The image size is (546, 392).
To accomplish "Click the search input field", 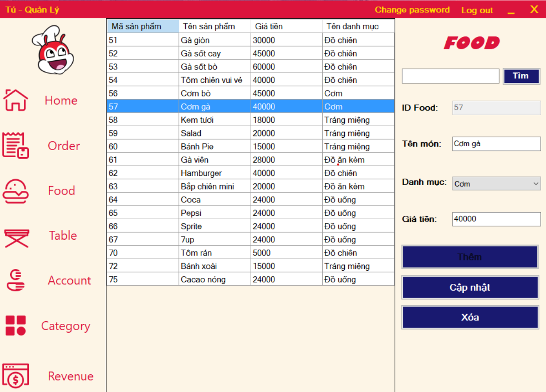I will coord(450,76).
